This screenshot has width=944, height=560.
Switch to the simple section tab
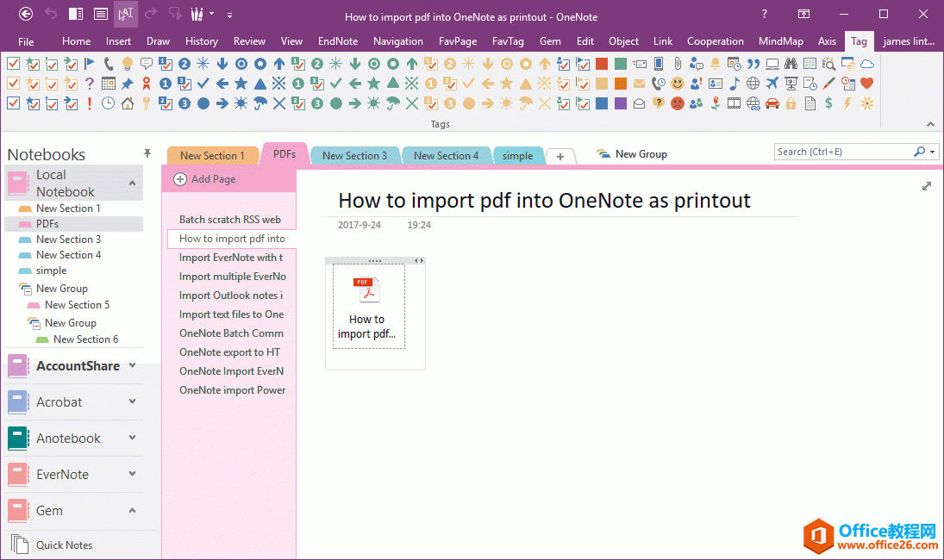click(x=518, y=155)
